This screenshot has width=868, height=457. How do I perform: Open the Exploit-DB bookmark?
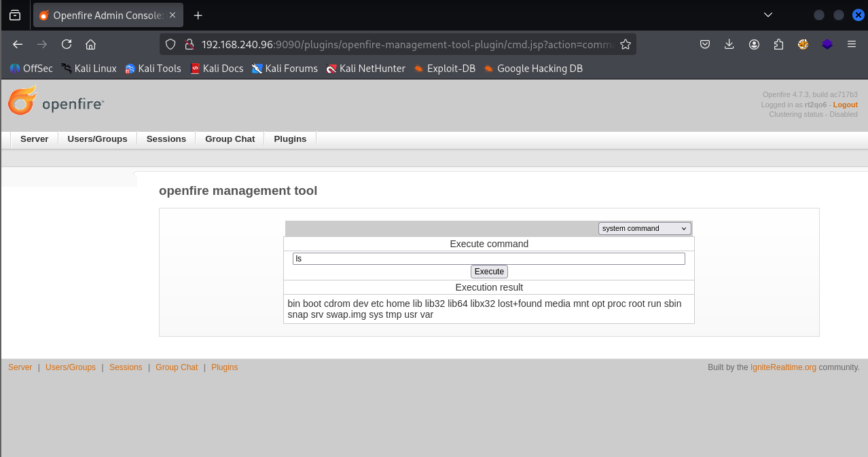444,68
